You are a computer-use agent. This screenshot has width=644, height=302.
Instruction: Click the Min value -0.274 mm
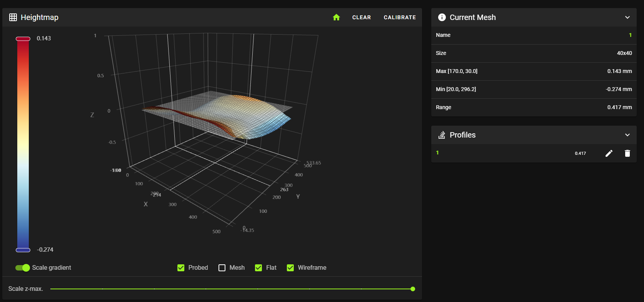619,89
